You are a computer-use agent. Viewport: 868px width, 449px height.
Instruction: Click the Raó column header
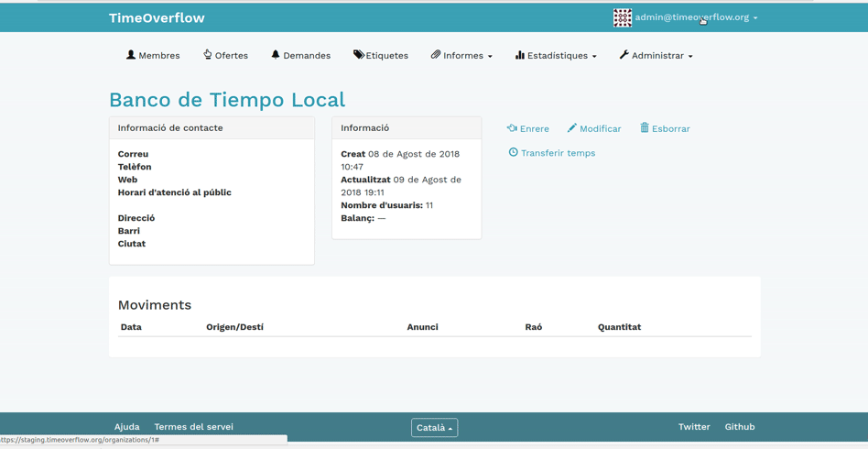533,327
